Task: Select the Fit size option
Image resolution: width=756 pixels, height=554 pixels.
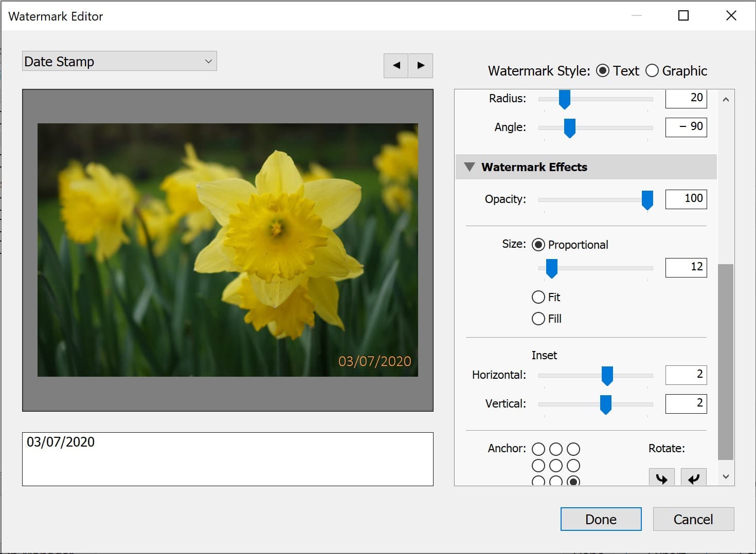Action: [x=538, y=297]
